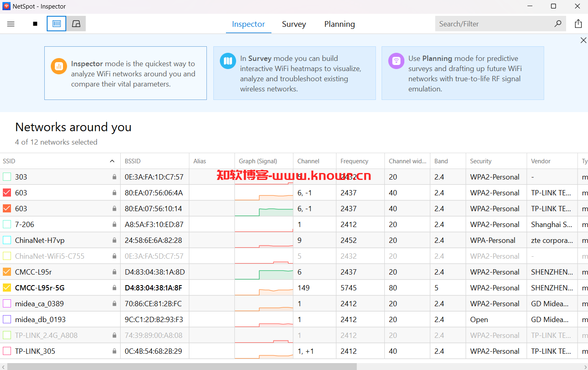Switch to table view mode
The height and width of the screenshot is (370, 588).
pos(56,24)
